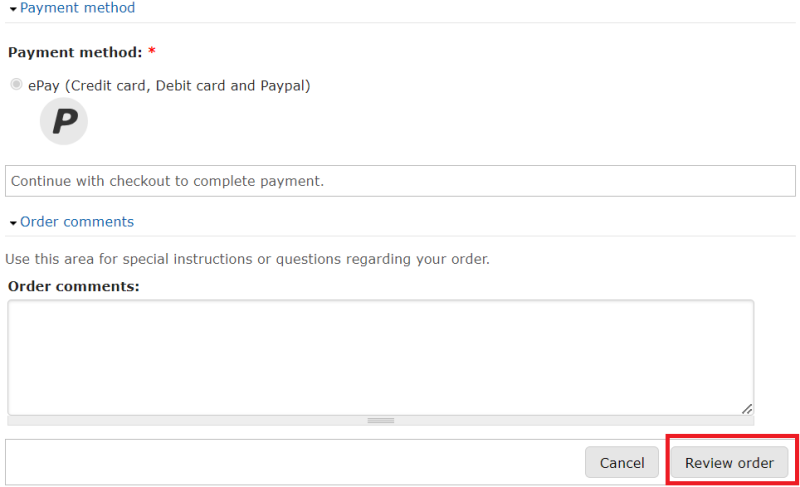This screenshot has height=487, width=800.
Task: Focus the Order comments text area
Action: pos(381,357)
